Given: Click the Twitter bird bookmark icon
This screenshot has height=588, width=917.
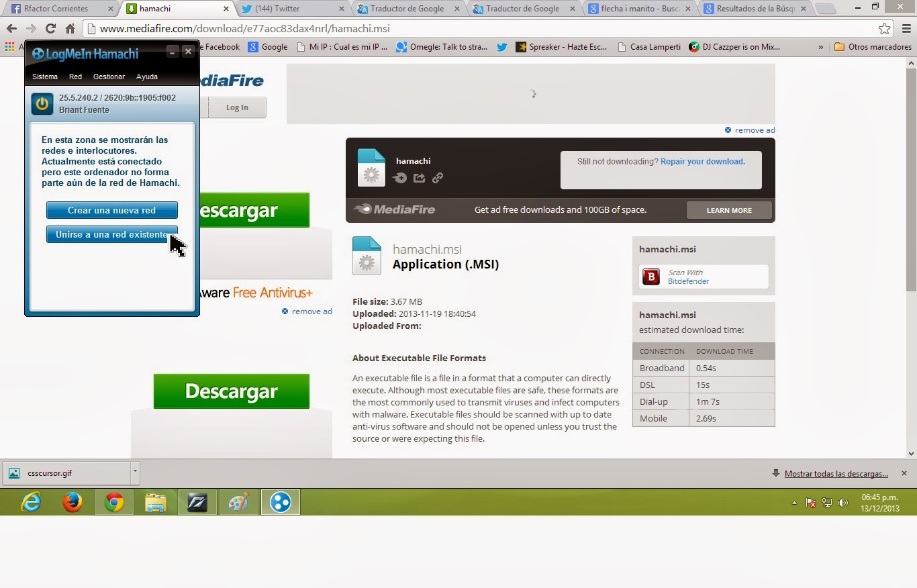Looking at the screenshot, I should 502,47.
